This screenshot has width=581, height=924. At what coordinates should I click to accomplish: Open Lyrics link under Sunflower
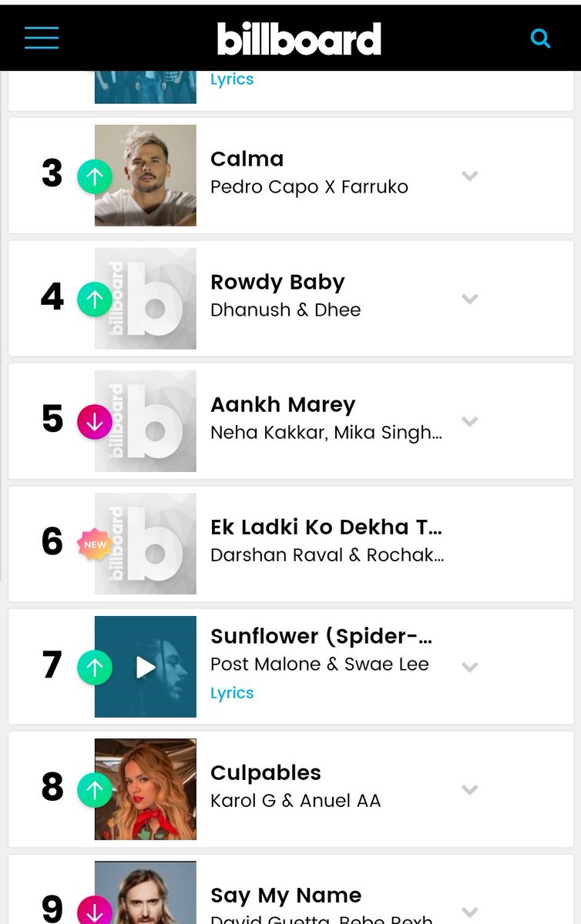click(x=232, y=693)
